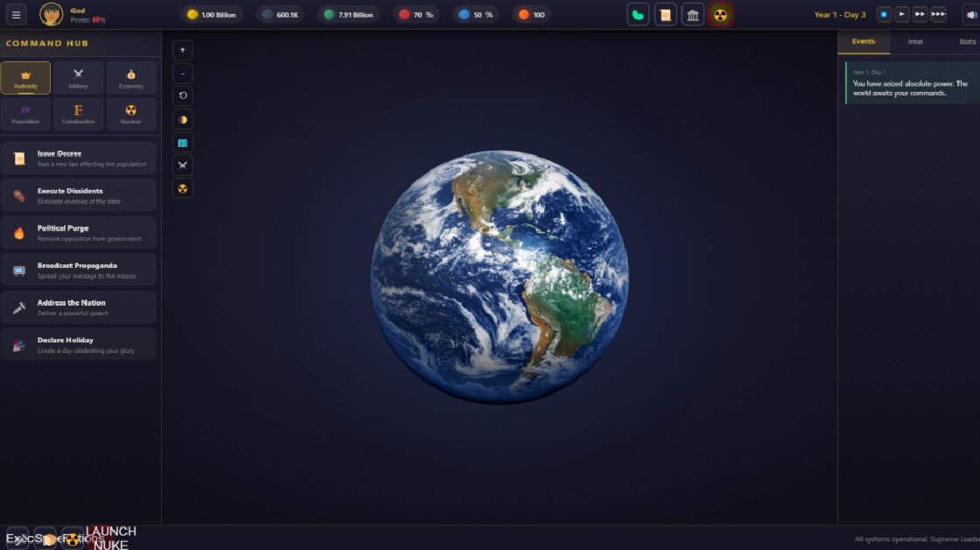Click Broadcast Propaganda in the sidebar
Image resolution: width=980 pixels, height=550 pixels.
80,270
